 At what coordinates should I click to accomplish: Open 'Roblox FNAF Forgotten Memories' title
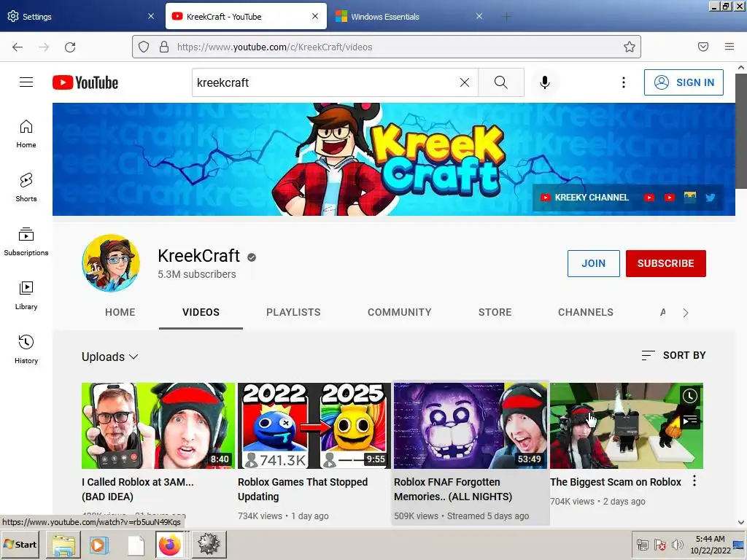coord(453,489)
